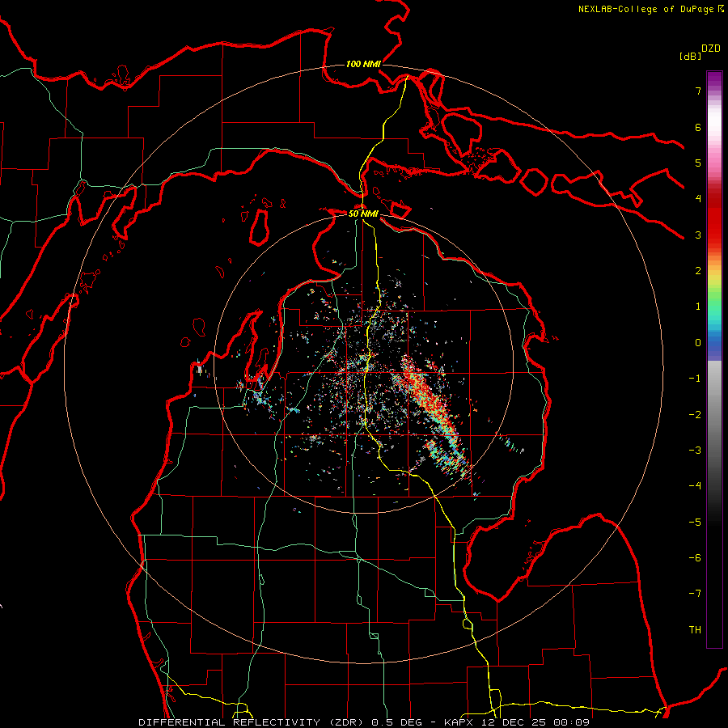Click the -7 tick label on color scale
The height and width of the screenshot is (728, 728).
pos(695,594)
